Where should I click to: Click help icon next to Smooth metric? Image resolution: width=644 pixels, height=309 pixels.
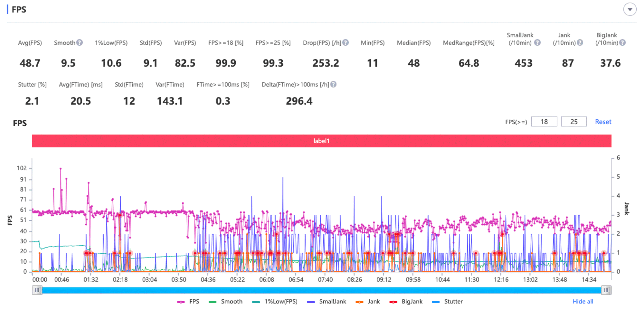[x=79, y=43]
